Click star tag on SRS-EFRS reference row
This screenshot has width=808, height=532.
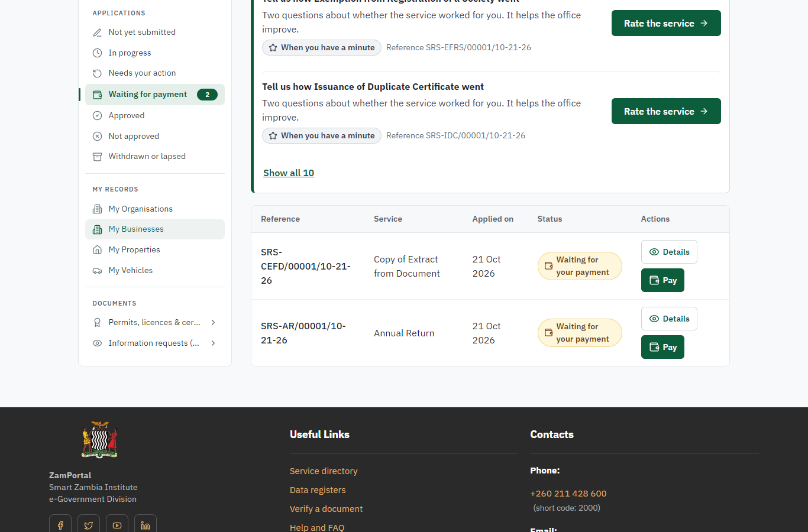[322, 48]
